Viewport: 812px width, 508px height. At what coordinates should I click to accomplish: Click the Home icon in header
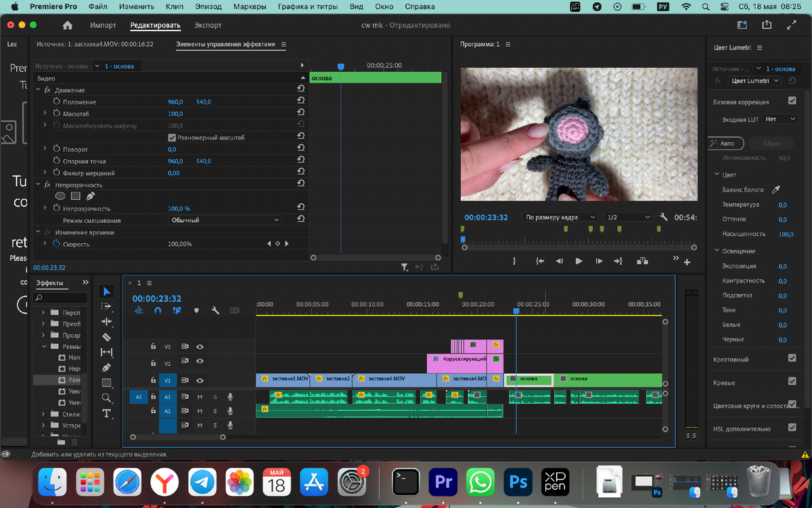point(68,25)
